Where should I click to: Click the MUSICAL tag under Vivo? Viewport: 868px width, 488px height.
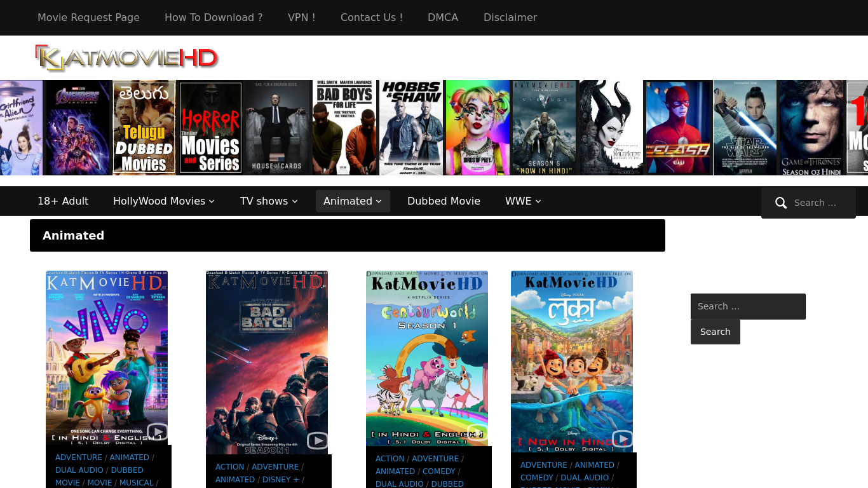tap(137, 483)
